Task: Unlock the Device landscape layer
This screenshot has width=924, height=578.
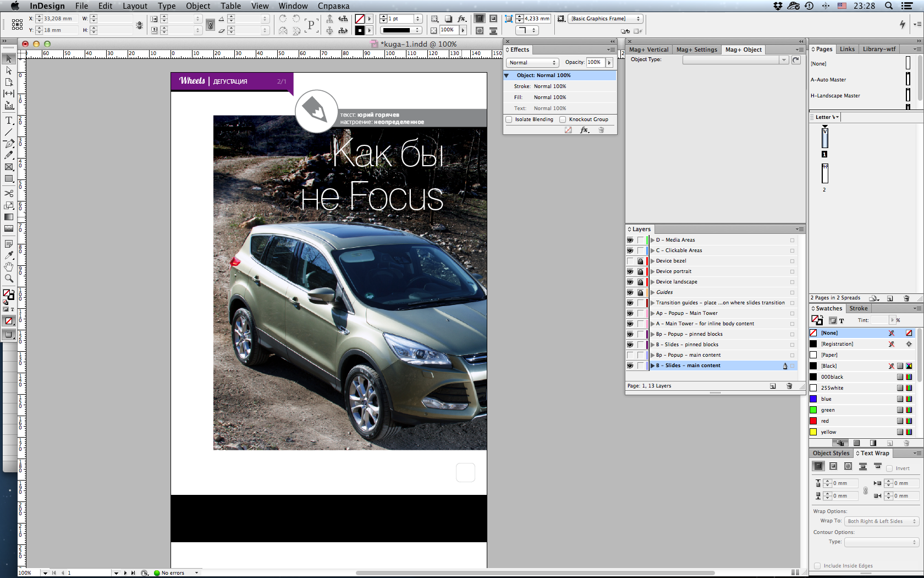Action: (x=640, y=282)
